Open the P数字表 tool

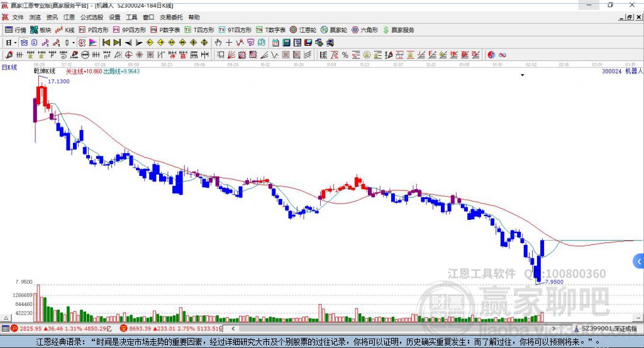point(165,30)
